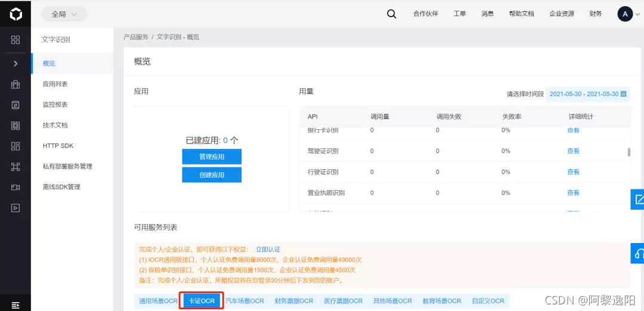Image resolution: width=644 pixels, height=311 pixels.
Task: Expand the dark sidebar with the arrow
Action: click(15, 64)
